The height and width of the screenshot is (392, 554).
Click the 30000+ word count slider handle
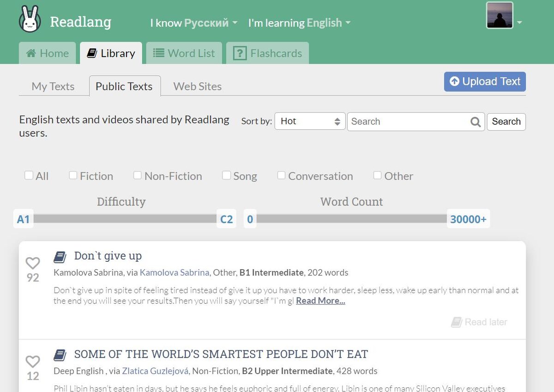(468, 219)
